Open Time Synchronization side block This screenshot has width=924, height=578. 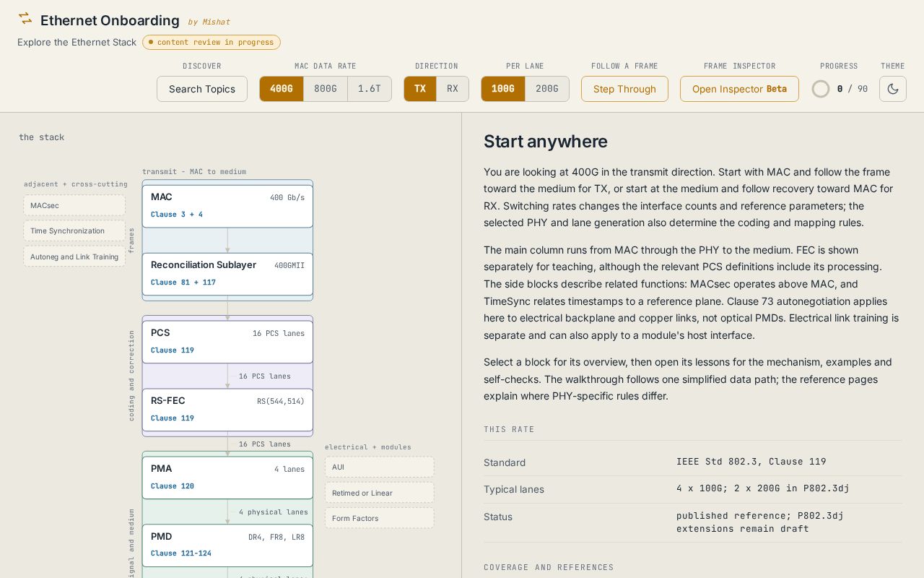tap(74, 230)
